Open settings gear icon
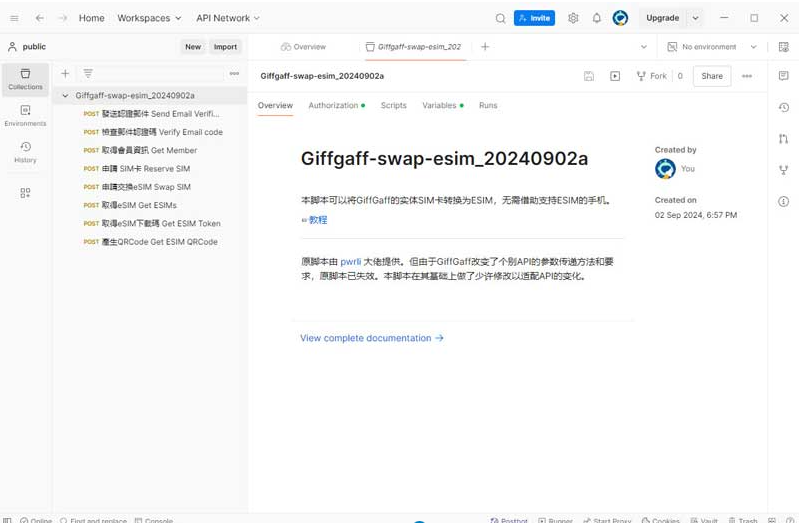 pyautogui.click(x=573, y=18)
